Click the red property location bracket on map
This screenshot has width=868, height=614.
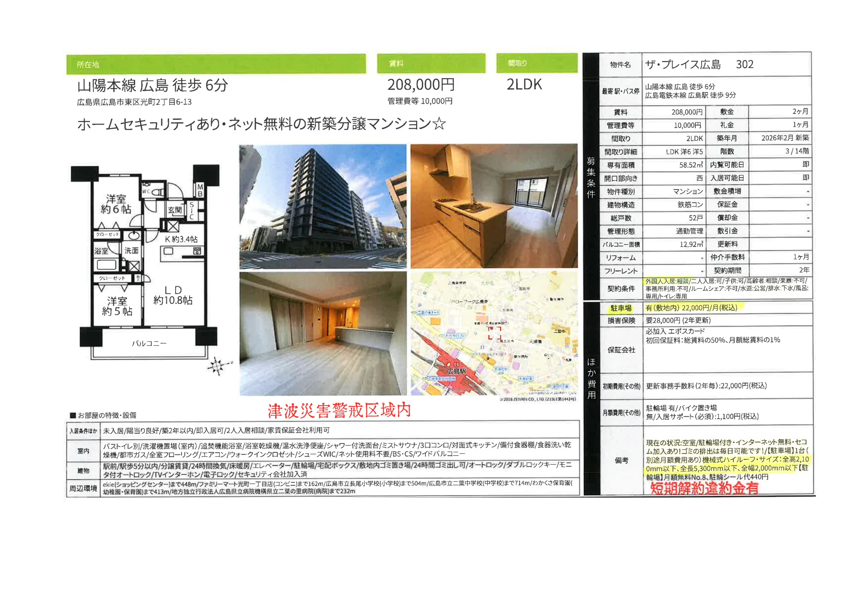494,333
